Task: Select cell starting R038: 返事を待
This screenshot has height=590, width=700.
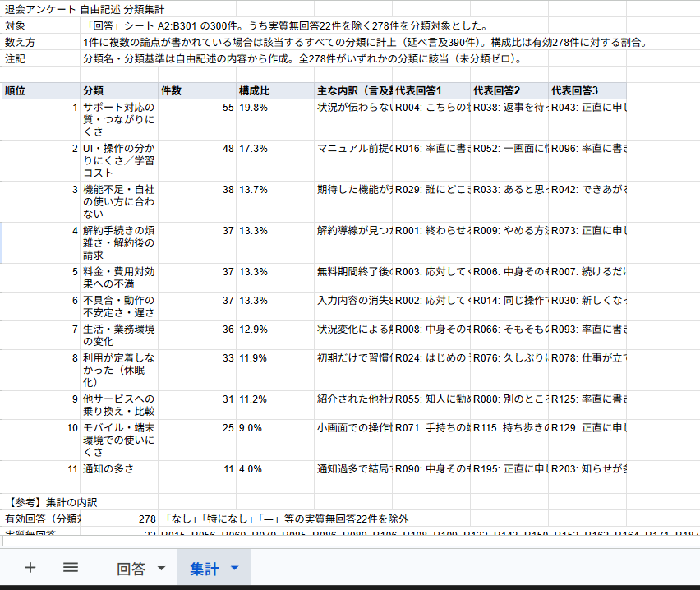Action: pyautogui.click(x=509, y=119)
